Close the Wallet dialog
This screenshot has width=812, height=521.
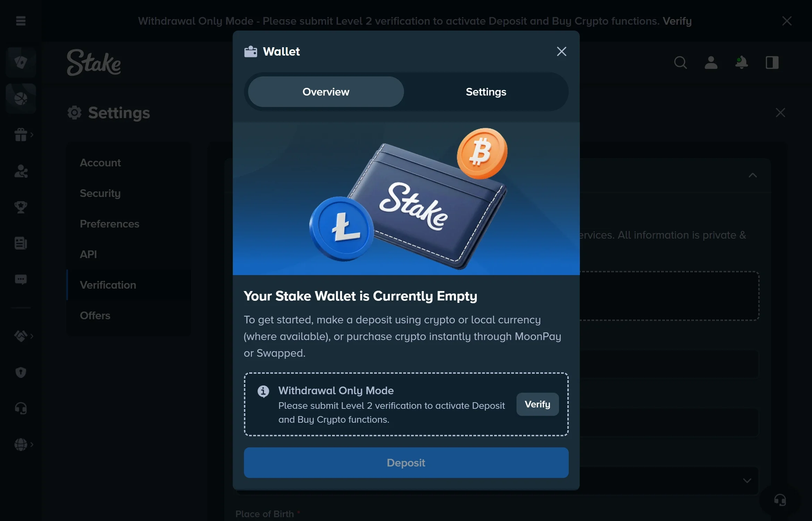(x=561, y=51)
